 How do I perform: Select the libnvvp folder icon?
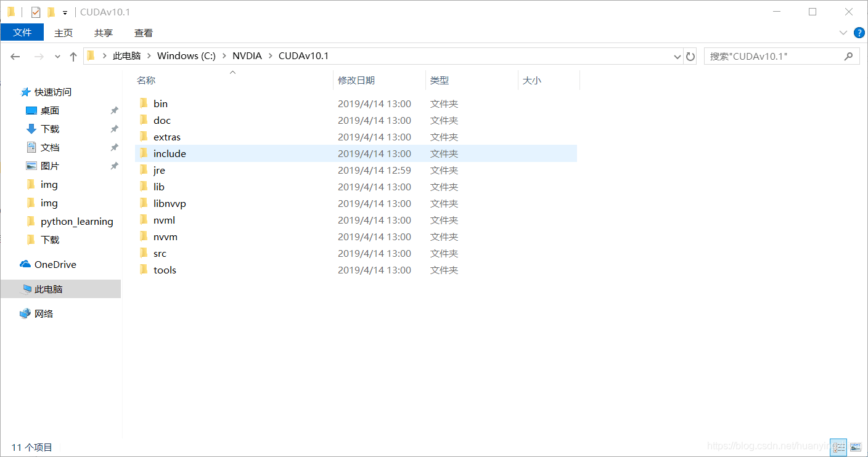(x=144, y=203)
